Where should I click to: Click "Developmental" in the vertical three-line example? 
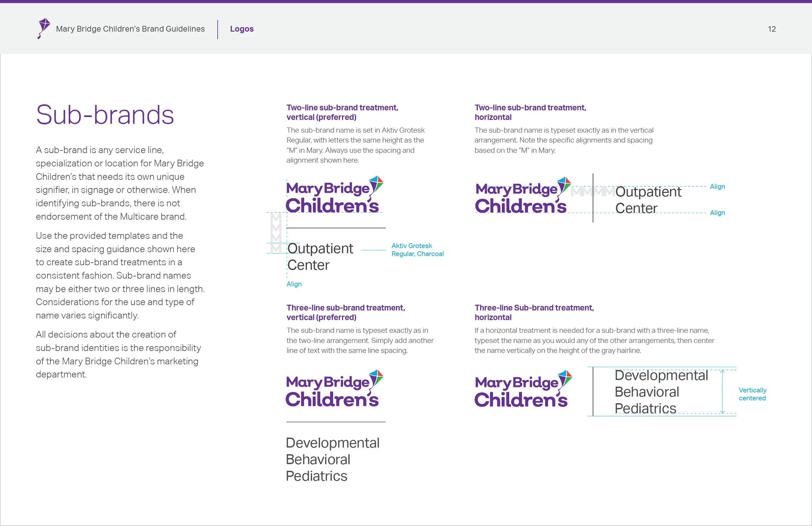click(333, 443)
